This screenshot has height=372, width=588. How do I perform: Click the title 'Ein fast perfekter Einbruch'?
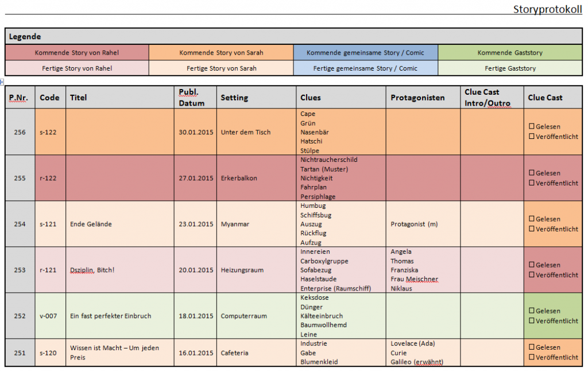pyautogui.click(x=111, y=316)
